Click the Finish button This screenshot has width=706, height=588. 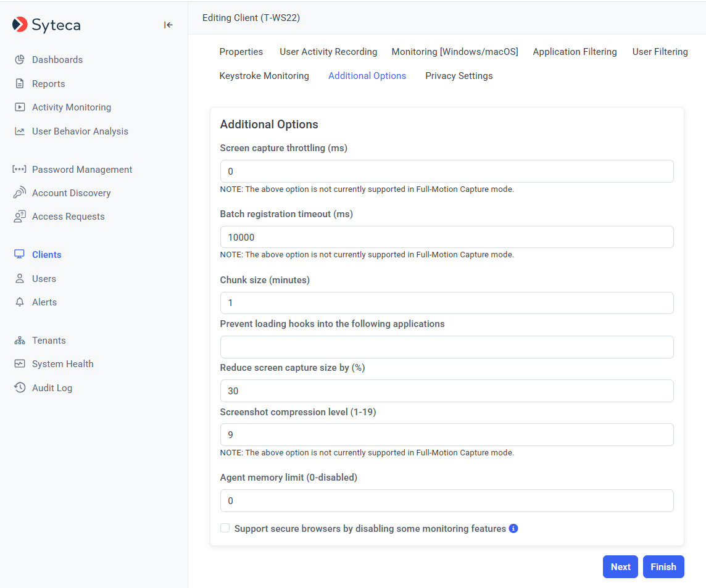pos(663,567)
